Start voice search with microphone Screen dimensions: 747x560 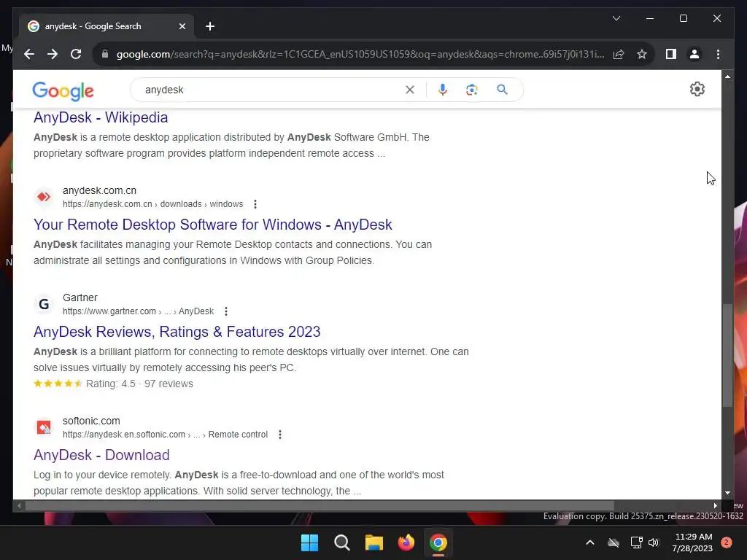pos(443,90)
